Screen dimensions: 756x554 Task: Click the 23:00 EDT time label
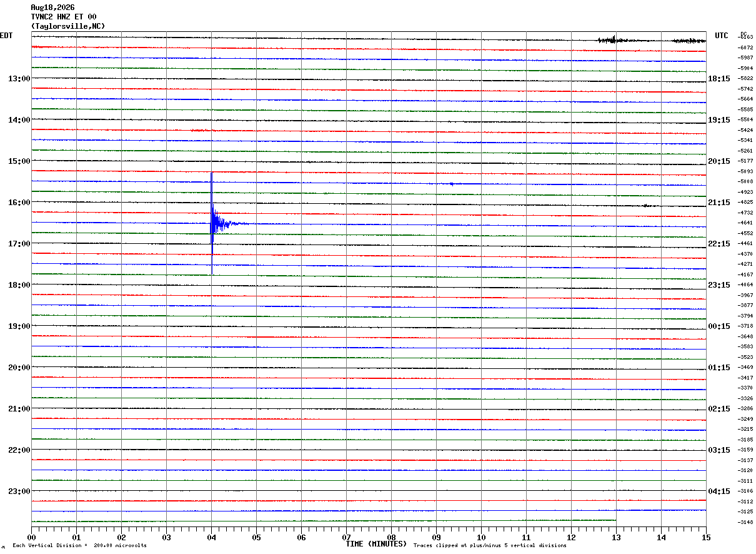19,491
